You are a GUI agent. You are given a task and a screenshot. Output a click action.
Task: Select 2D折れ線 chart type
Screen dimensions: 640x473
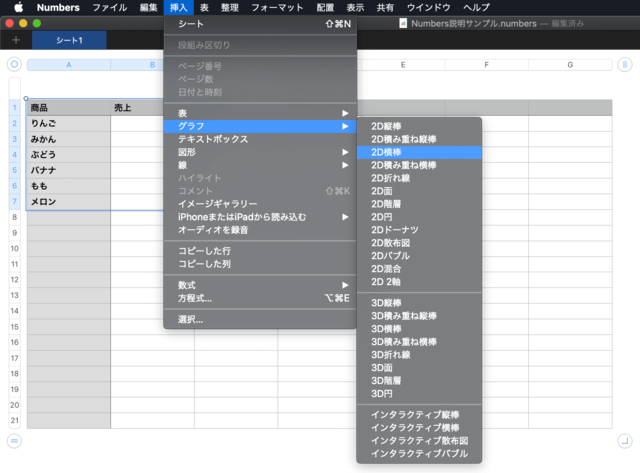click(x=419, y=178)
